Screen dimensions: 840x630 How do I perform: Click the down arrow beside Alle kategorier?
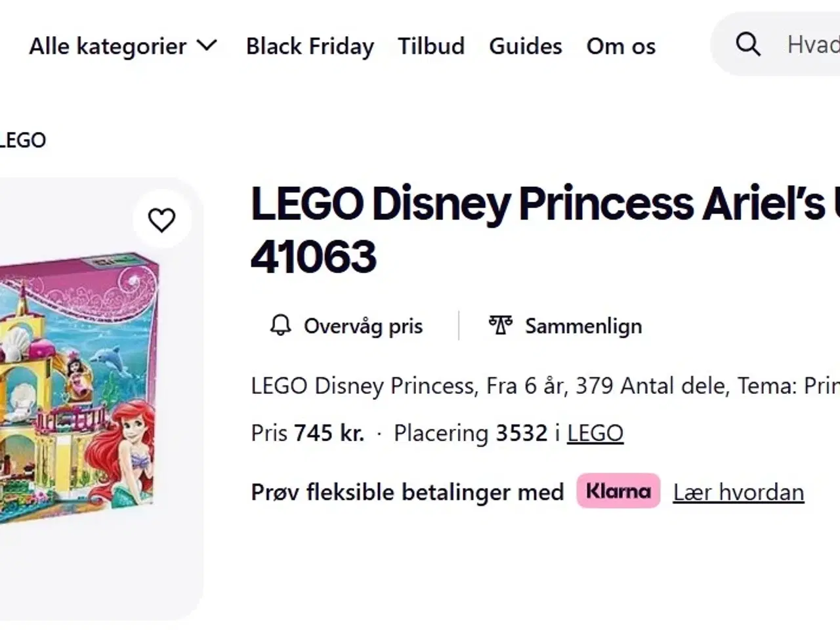(x=207, y=46)
